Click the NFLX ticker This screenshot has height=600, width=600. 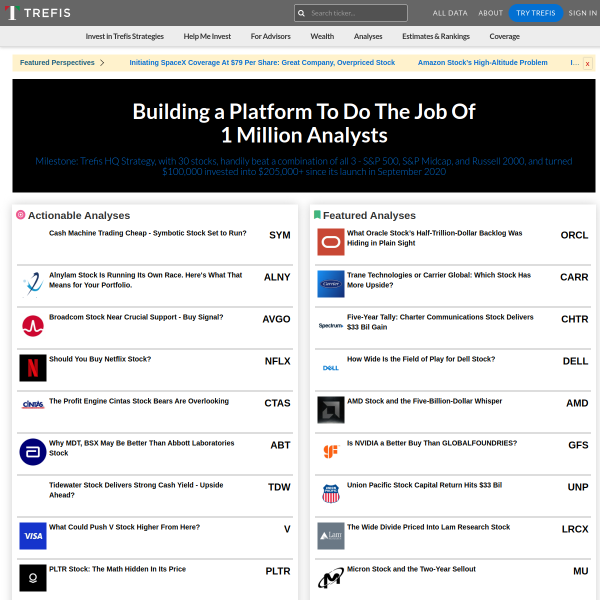pos(277,361)
